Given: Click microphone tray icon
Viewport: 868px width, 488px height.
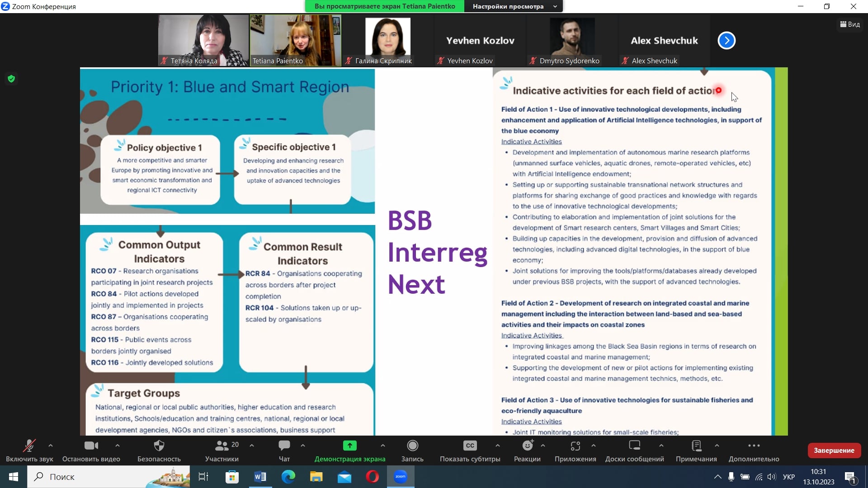Looking at the screenshot, I should [731, 477].
